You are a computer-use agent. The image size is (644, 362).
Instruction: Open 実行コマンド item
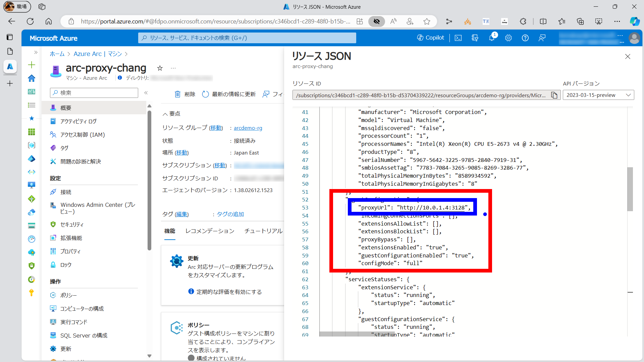point(94,322)
